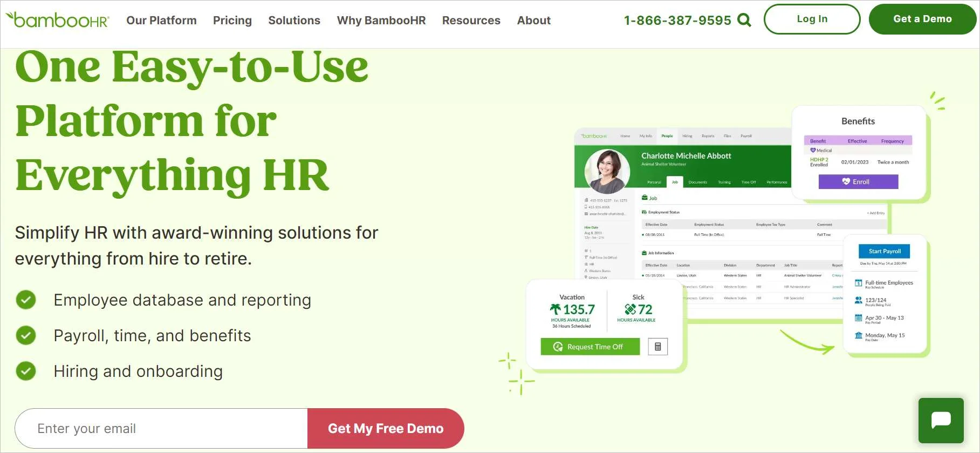This screenshot has height=453, width=980.
Task: Click the BambooHR logo
Action: click(x=57, y=20)
